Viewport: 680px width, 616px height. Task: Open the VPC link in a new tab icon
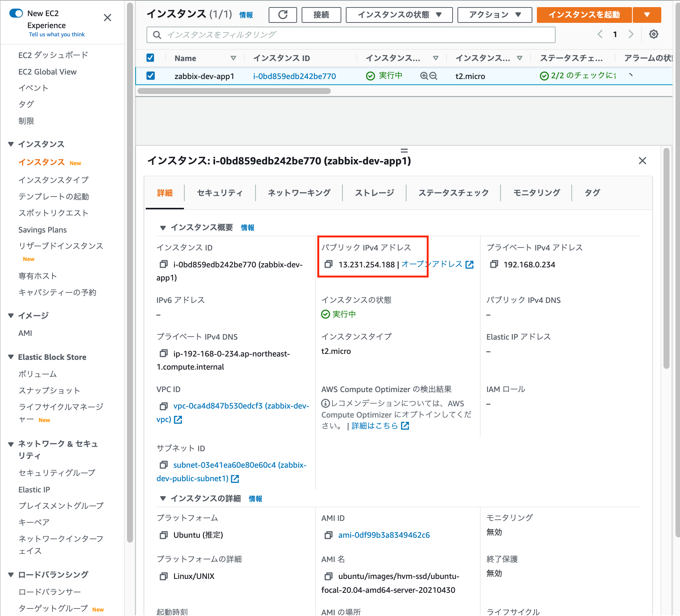(179, 419)
